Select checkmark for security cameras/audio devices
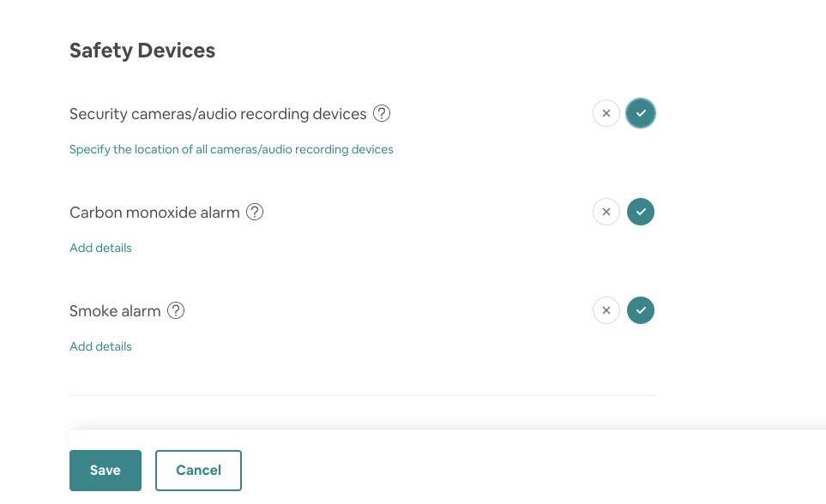826x504 pixels. 641,113
